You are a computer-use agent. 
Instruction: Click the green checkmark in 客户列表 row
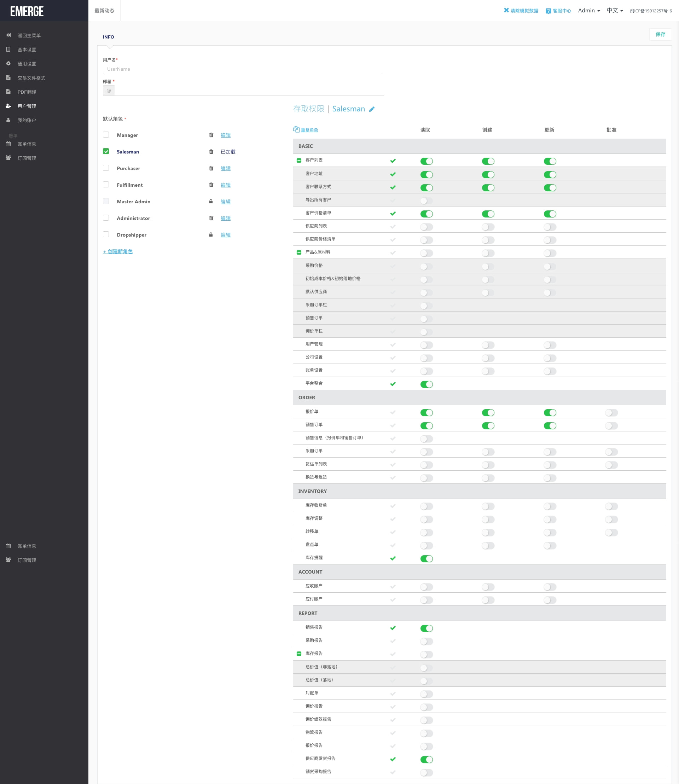393,161
